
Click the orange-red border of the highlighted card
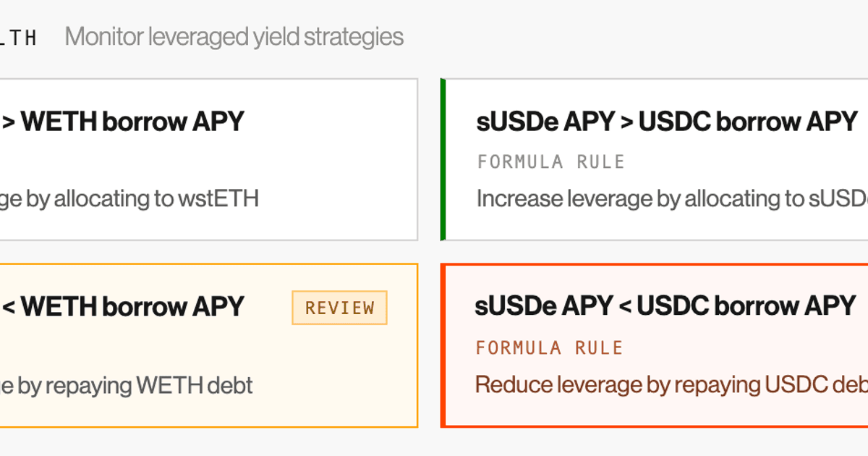click(x=443, y=345)
